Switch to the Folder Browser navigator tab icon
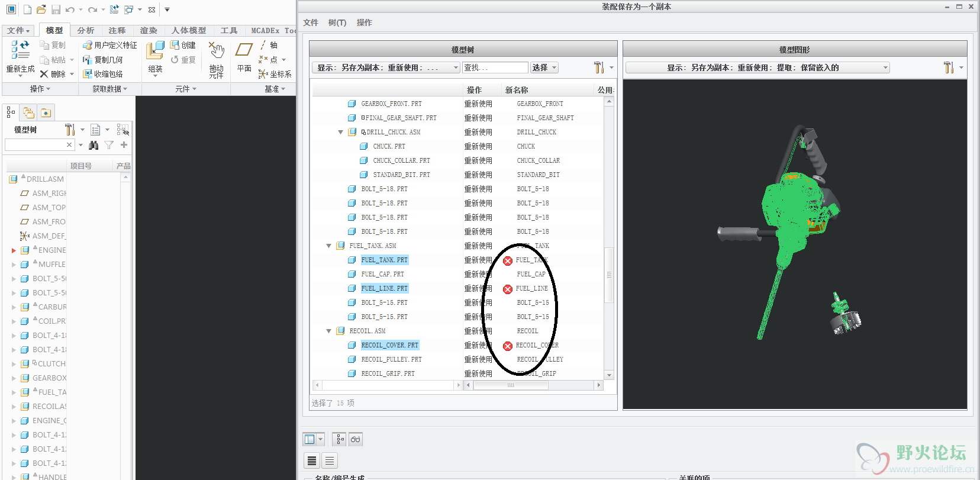Screen dimensions: 980x480 [28, 112]
